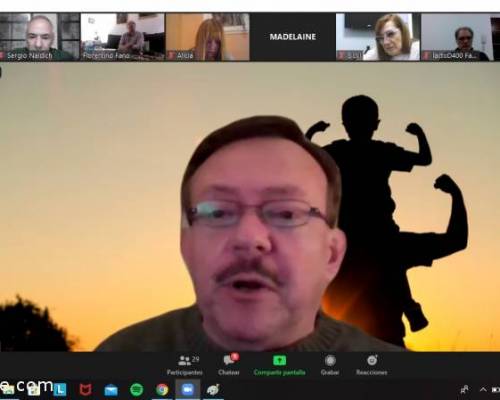The height and width of the screenshot is (400, 500).
Task: Open Google Chrome from the taskbar
Action: coord(162,389)
